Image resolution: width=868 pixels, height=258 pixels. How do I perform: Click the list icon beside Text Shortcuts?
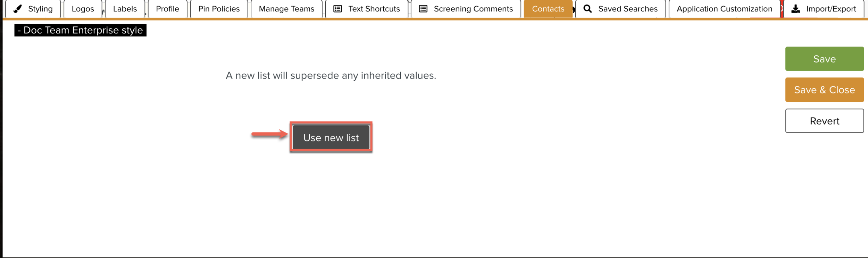click(x=337, y=9)
